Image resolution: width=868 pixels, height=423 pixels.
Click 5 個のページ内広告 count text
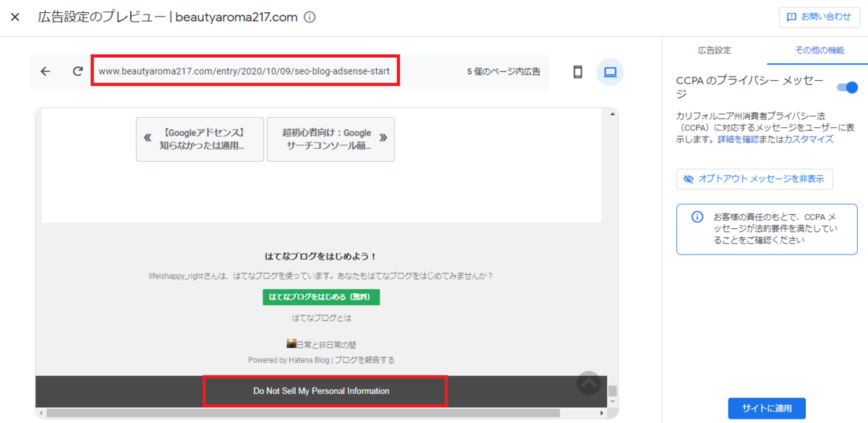point(503,72)
